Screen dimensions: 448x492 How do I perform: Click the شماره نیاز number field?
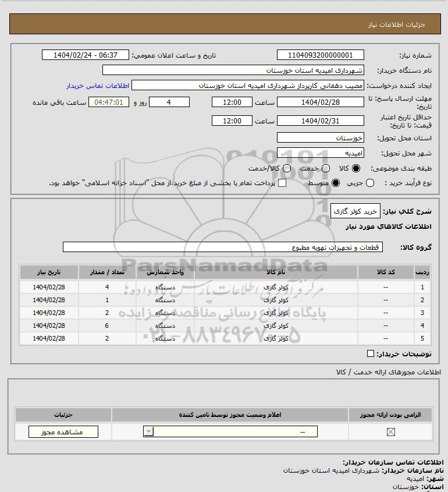[321, 55]
